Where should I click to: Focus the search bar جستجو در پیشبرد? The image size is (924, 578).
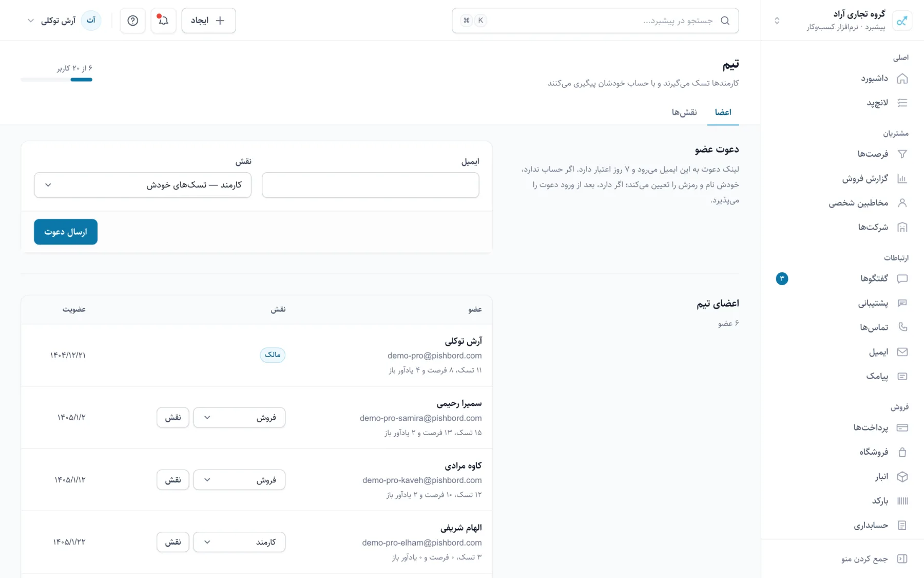point(595,21)
